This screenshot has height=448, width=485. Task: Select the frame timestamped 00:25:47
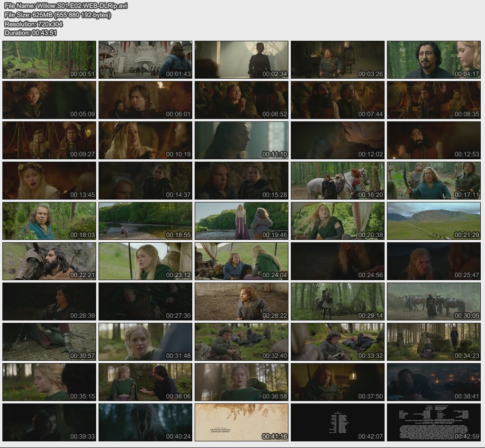click(x=434, y=261)
